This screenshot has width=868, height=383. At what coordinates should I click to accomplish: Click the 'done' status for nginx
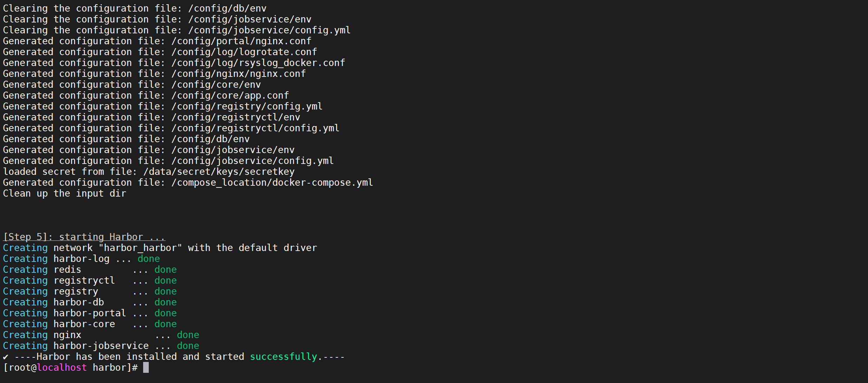[188, 335]
